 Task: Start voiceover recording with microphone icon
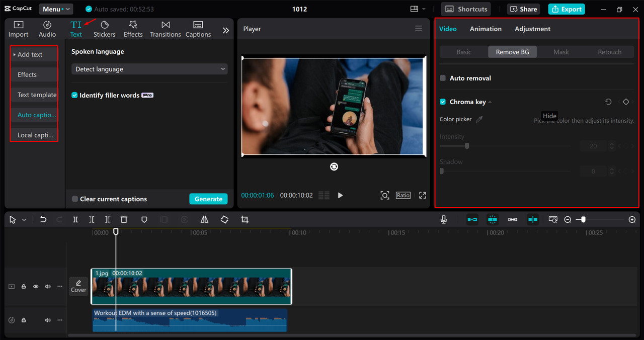(x=444, y=220)
